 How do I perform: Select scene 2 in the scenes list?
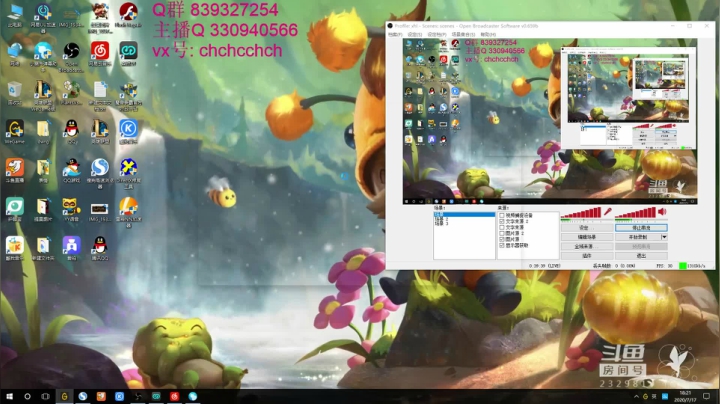[464, 219]
